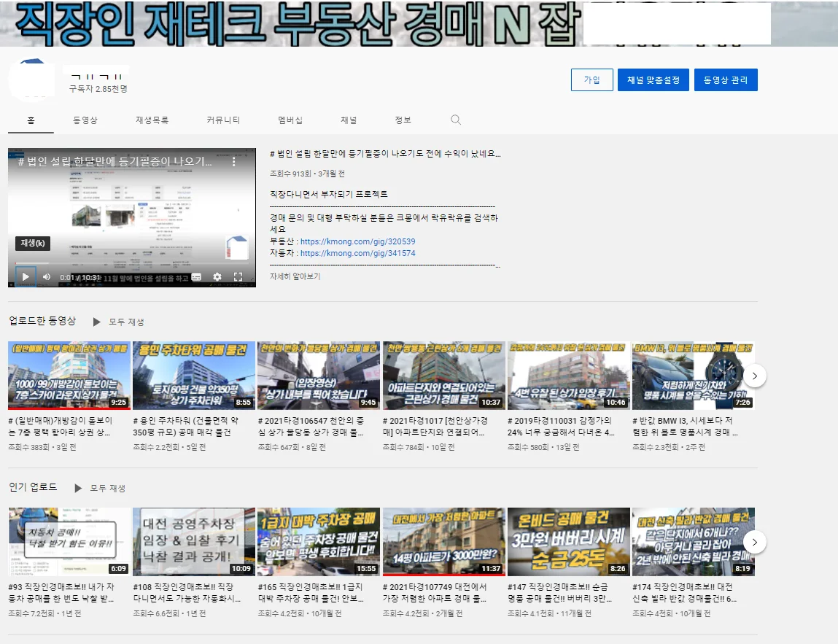838x644 pixels.
Task: Enter fullscreen mode on the video player
Action: click(x=238, y=277)
